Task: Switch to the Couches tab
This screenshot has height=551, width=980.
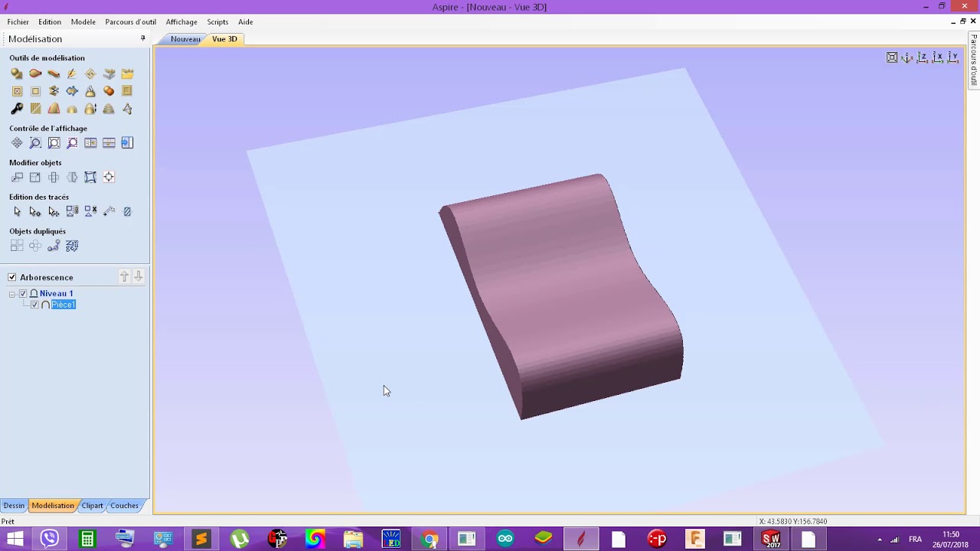Action: pyautogui.click(x=124, y=505)
